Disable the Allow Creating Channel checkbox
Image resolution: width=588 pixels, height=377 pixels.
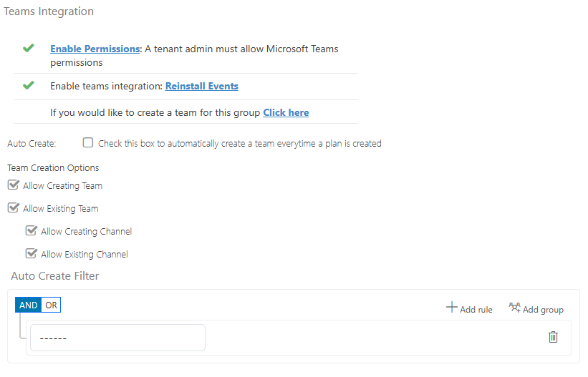click(x=31, y=231)
